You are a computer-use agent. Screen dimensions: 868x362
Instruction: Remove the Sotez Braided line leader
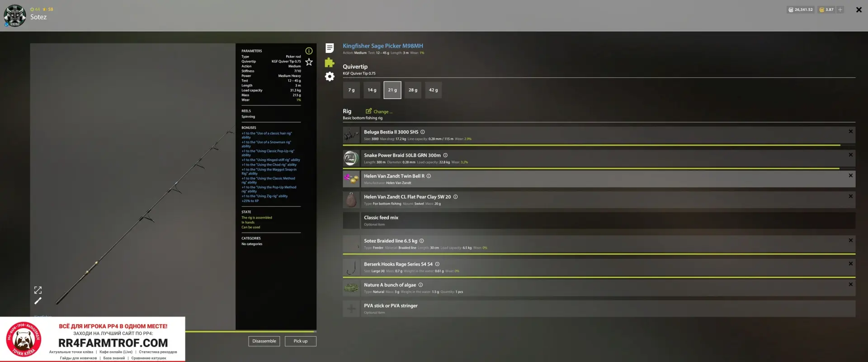coord(850,240)
